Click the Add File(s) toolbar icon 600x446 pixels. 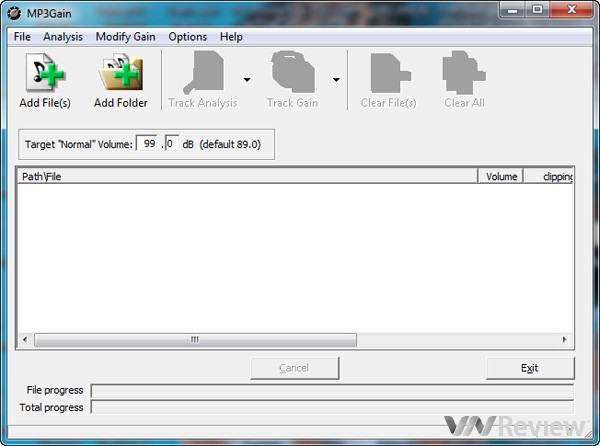[x=45, y=73]
